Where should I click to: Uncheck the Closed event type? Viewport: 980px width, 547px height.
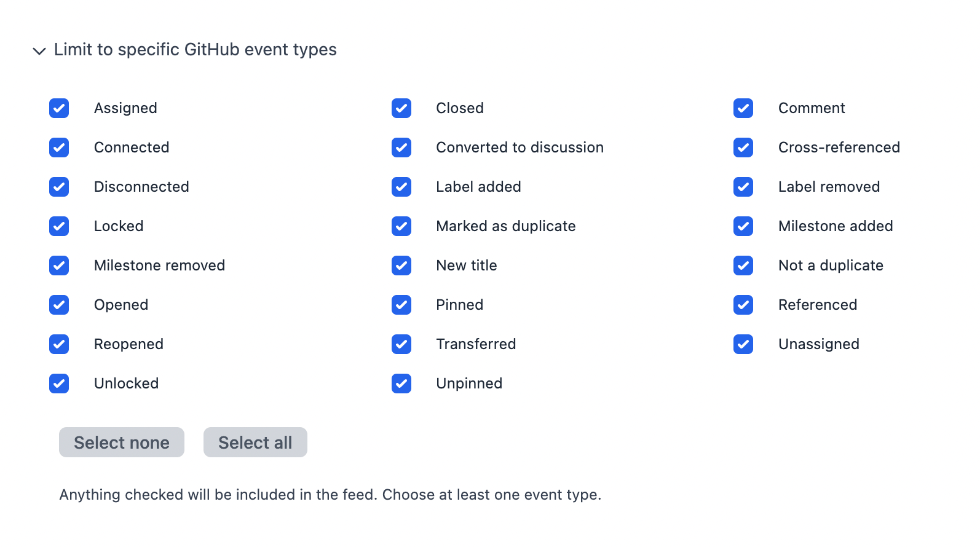pos(401,108)
